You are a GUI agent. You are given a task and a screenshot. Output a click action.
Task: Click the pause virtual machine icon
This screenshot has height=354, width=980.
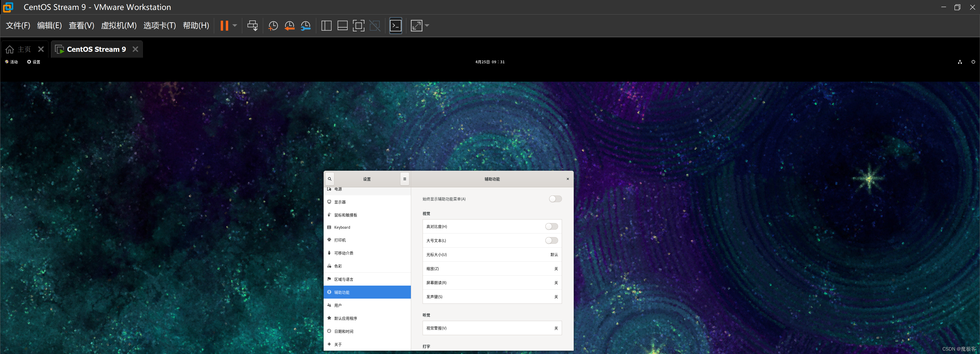click(x=224, y=26)
